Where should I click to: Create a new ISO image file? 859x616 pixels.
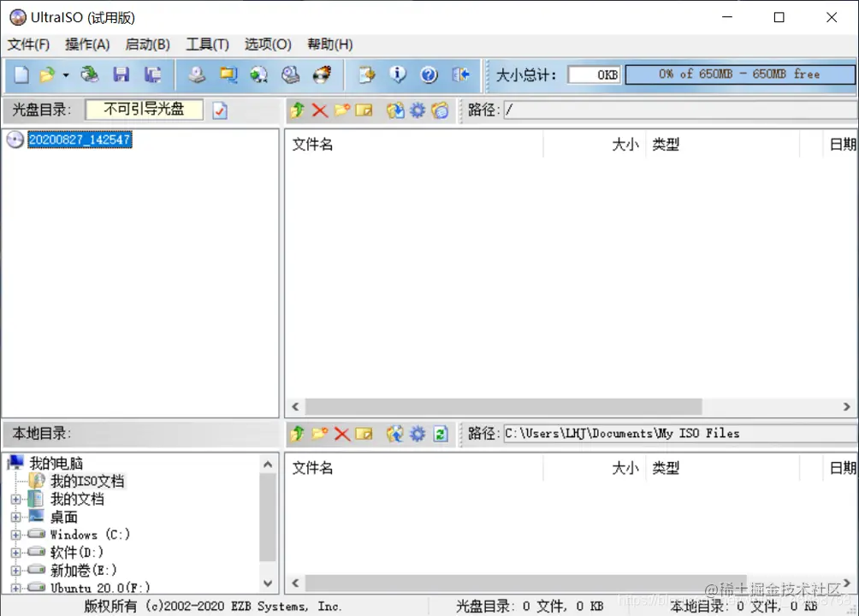20,74
